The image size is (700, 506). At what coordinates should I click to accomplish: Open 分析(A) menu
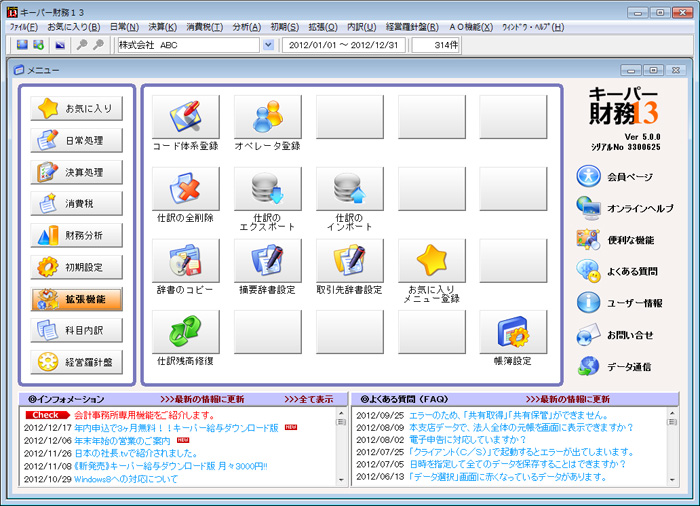(x=246, y=27)
